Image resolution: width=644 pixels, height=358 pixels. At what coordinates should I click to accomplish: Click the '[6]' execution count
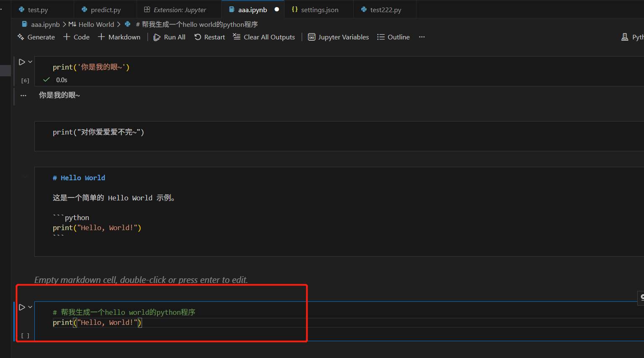[25, 80]
